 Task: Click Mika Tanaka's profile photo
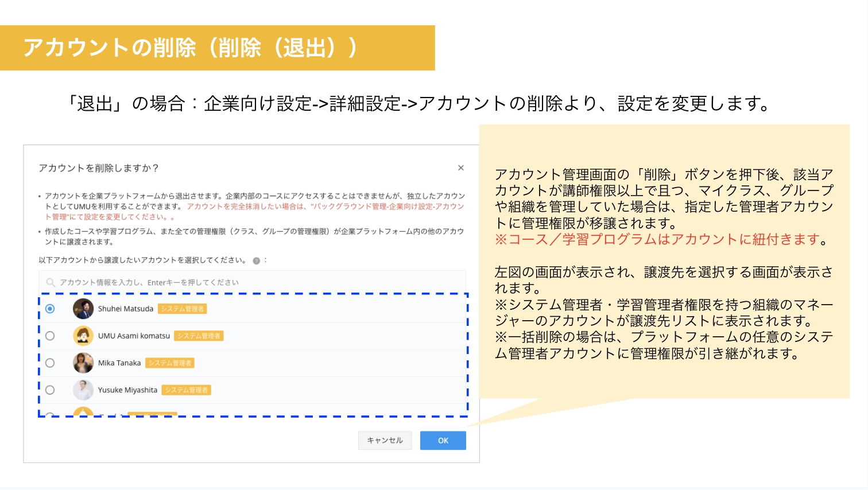83,363
